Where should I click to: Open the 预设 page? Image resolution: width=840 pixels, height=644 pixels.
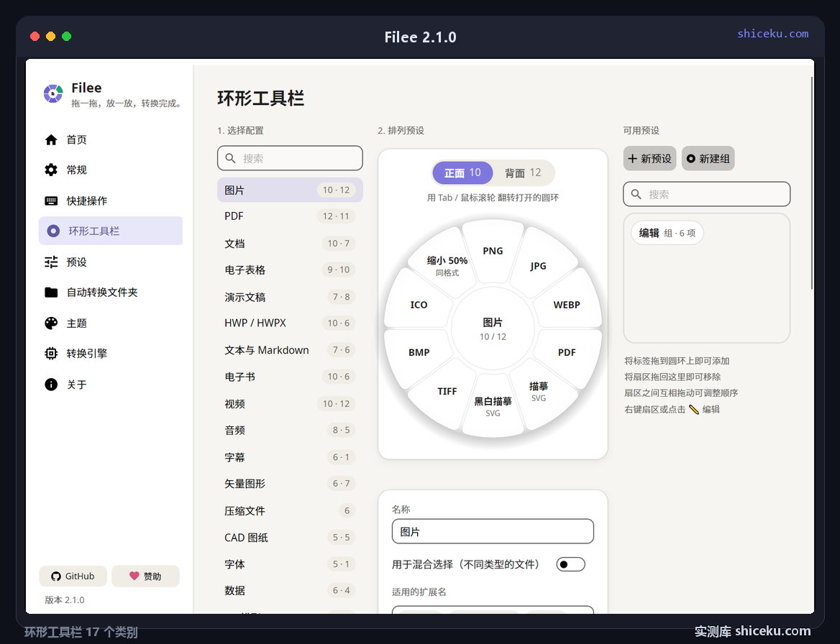coord(111,262)
